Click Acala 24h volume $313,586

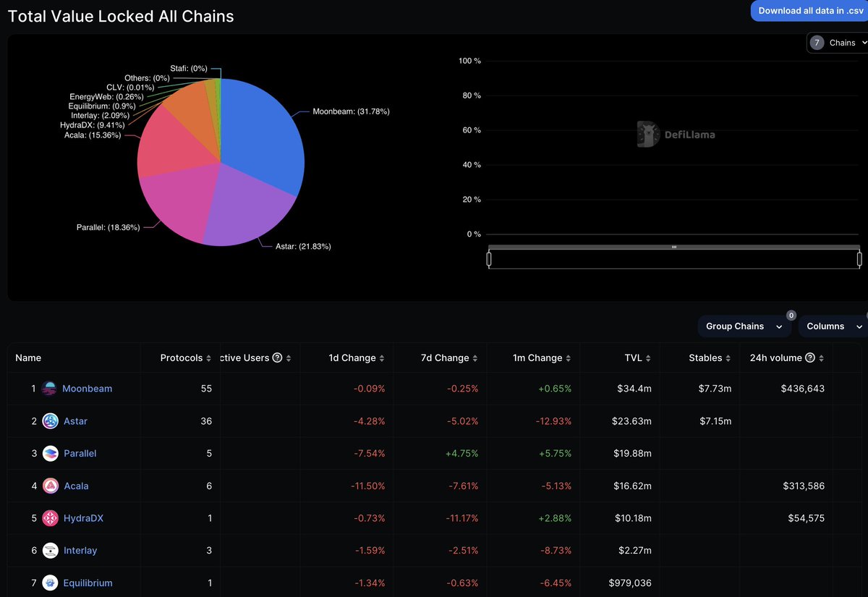tap(803, 486)
